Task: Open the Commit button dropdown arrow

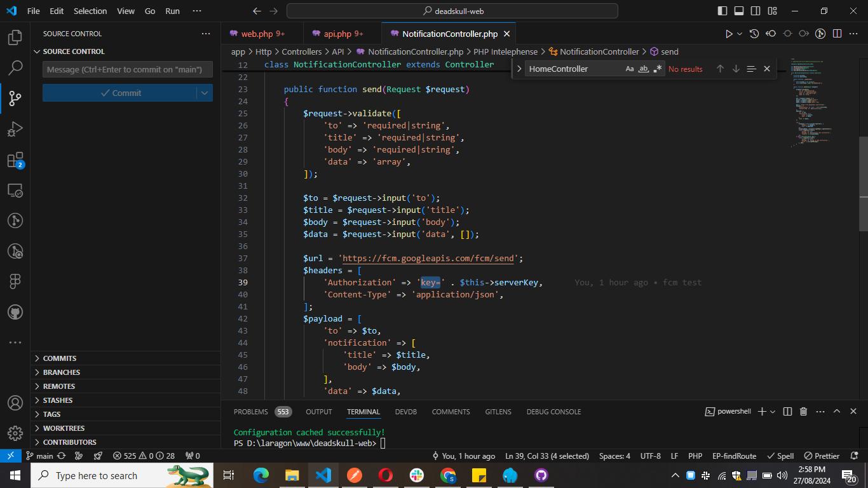Action: 205,93
